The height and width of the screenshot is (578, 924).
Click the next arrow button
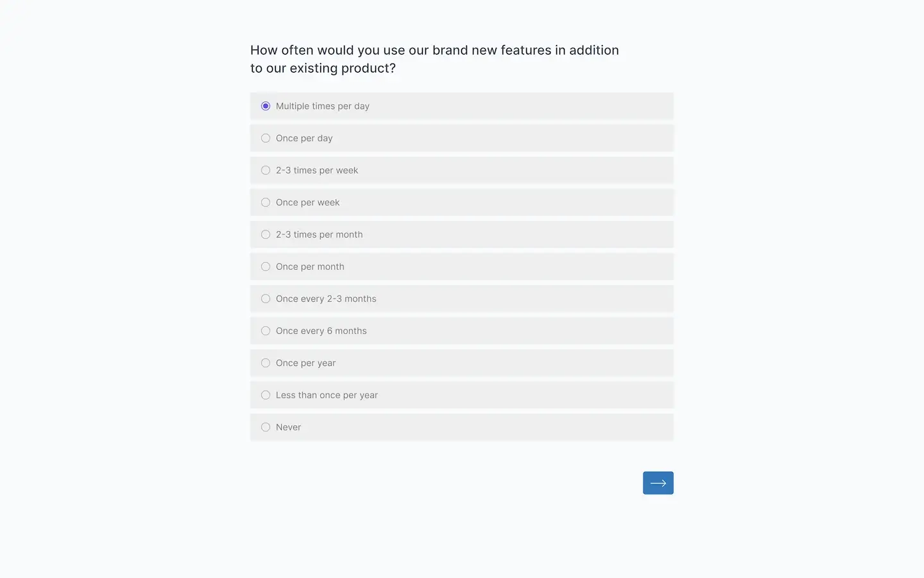tap(658, 483)
